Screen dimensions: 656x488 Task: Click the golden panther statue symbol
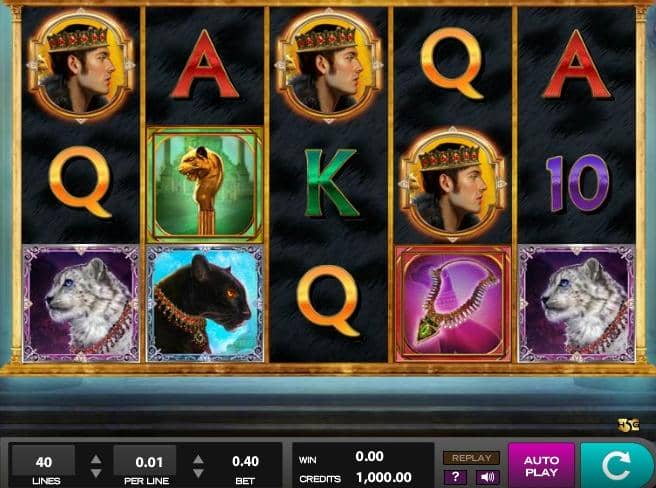tap(205, 185)
